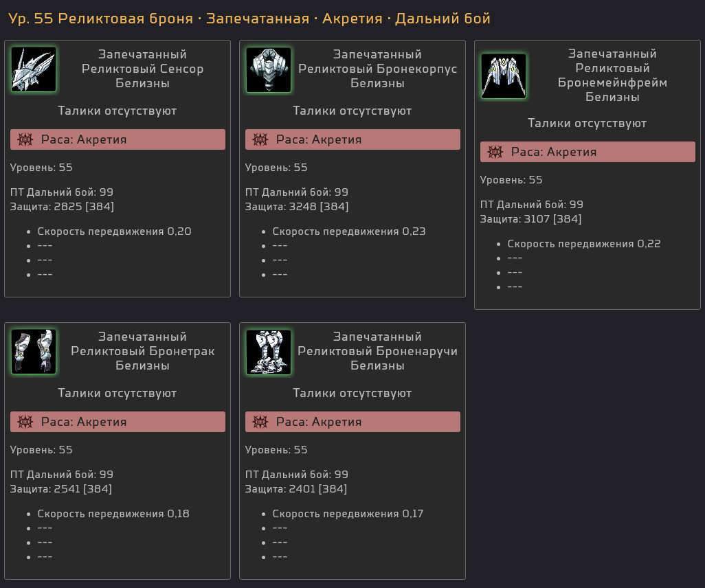Click Уровень: 55 in Бронекорпус card

[x=276, y=168]
